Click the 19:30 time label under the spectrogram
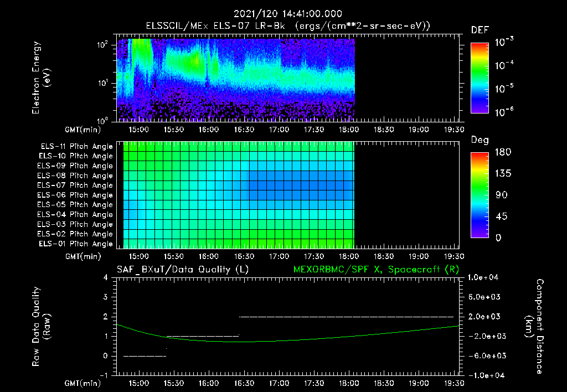This screenshot has width=567, height=392. [454, 130]
